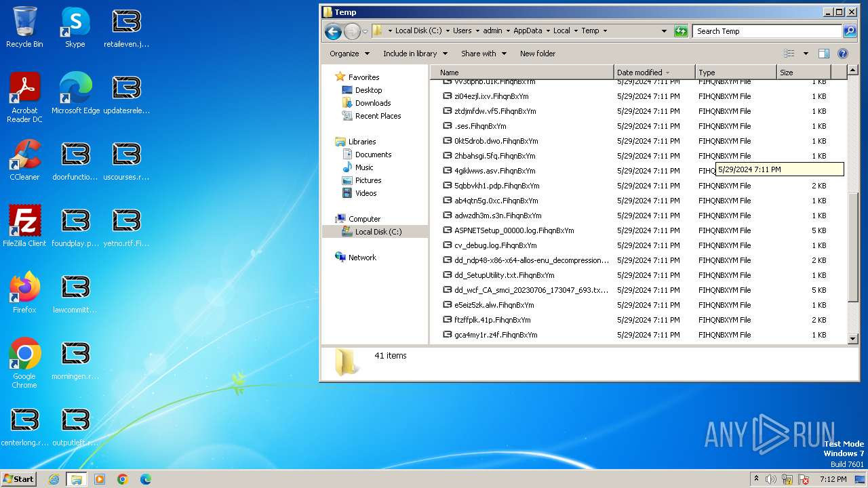
Task: Click the search magnifier icon
Action: 850,31
